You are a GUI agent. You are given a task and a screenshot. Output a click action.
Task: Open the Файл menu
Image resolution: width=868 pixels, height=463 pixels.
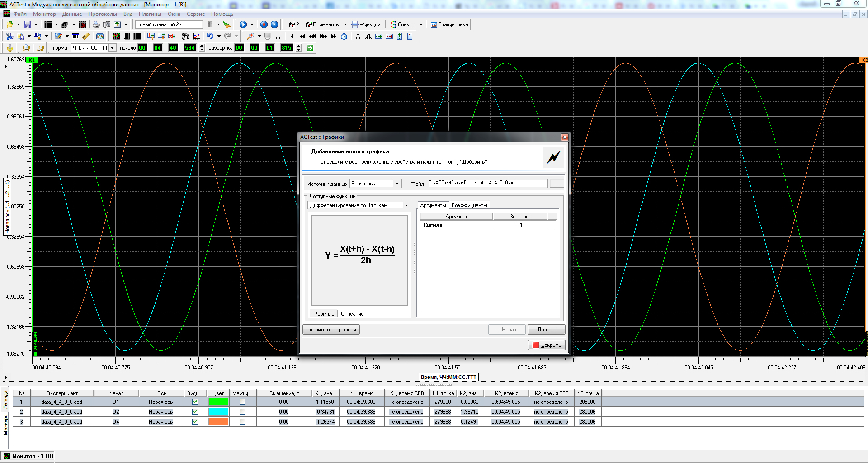(x=20, y=14)
